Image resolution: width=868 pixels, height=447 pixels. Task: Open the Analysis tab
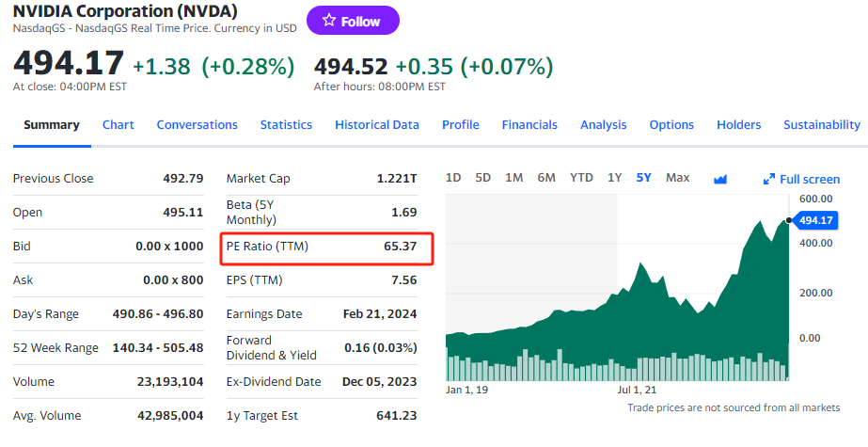[x=604, y=124]
